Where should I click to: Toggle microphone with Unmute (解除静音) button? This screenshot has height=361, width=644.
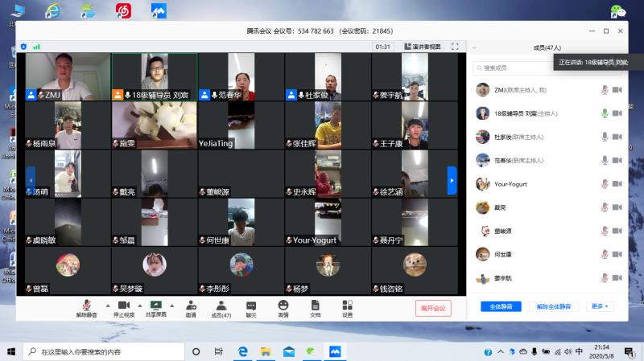[86, 306]
